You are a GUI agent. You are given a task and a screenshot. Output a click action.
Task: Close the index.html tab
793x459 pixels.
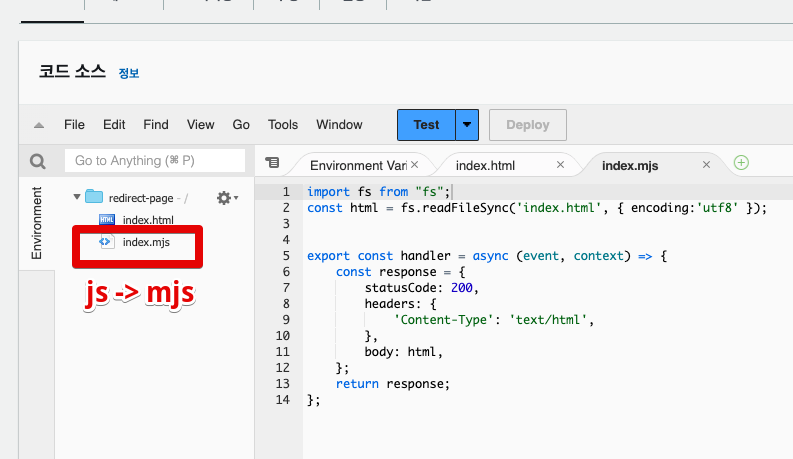point(560,165)
